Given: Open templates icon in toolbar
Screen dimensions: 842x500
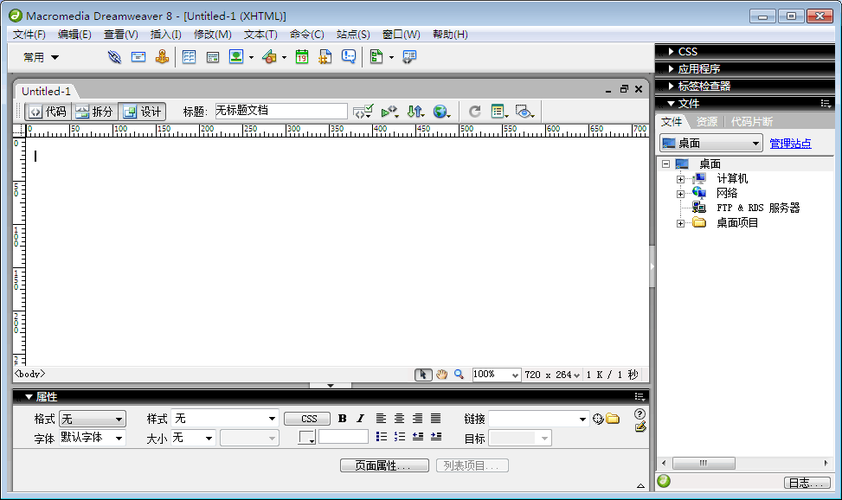Looking at the screenshot, I should click(376, 56).
